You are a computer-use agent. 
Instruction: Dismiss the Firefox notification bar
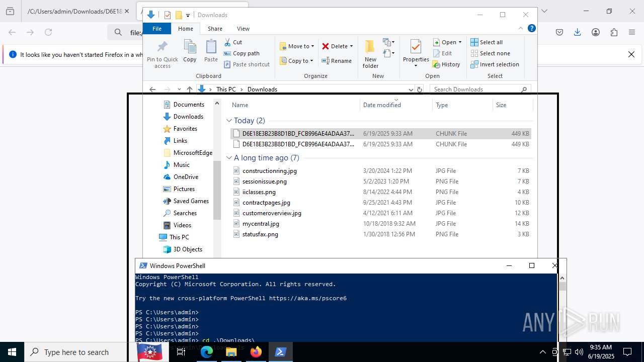(631, 54)
